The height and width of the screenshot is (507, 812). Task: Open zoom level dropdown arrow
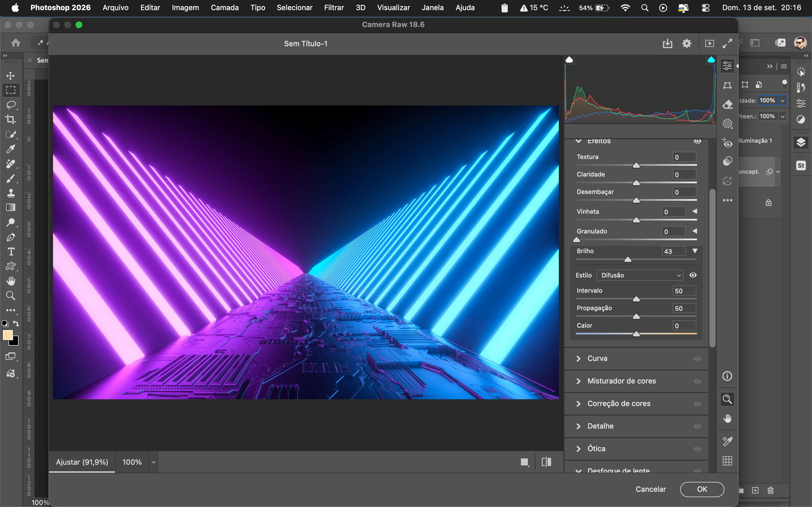(154, 462)
